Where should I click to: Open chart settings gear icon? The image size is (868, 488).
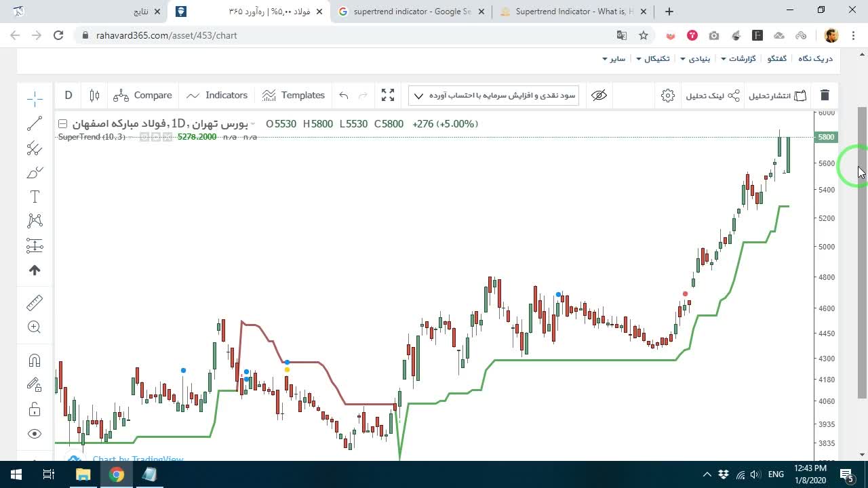coord(668,96)
